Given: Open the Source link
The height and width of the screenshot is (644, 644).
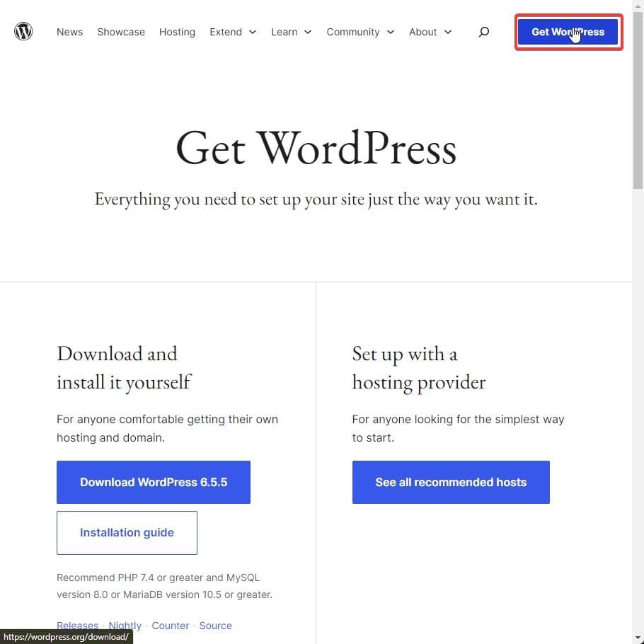Looking at the screenshot, I should 216,626.
